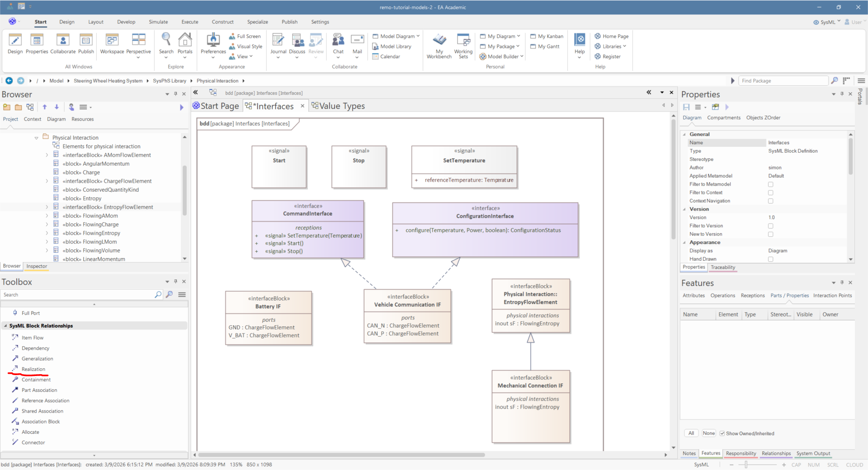Image resolution: width=868 pixels, height=470 pixels.
Task: Pick the Association Block tool
Action: pyautogui.click(x=40, y=422)
